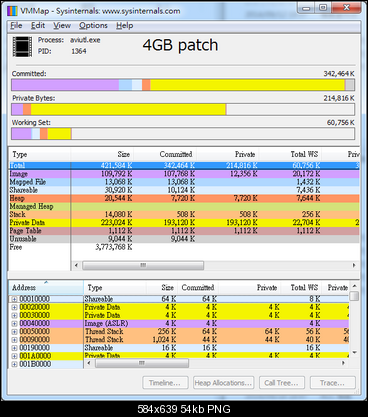Viewport: 368px width, 417px height.
Task: Click summary table horizontal scrollbar thumb
Action: click(x=143, y=265)
